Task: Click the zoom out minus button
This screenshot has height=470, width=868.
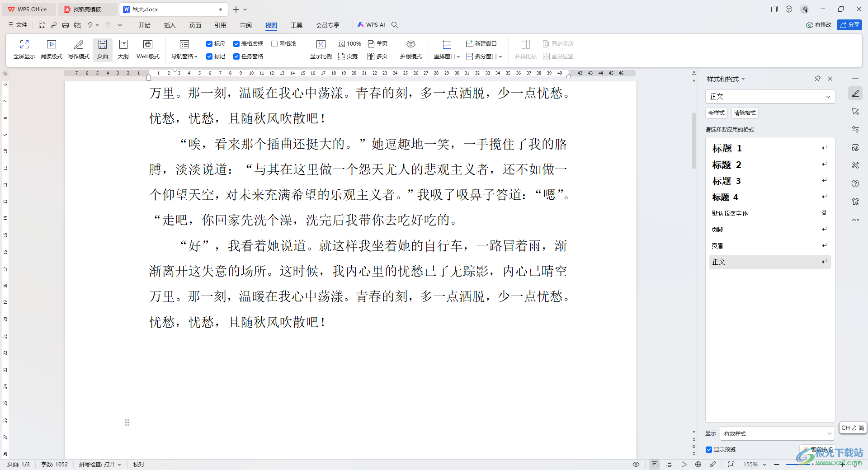Action: tap(777, 465)
